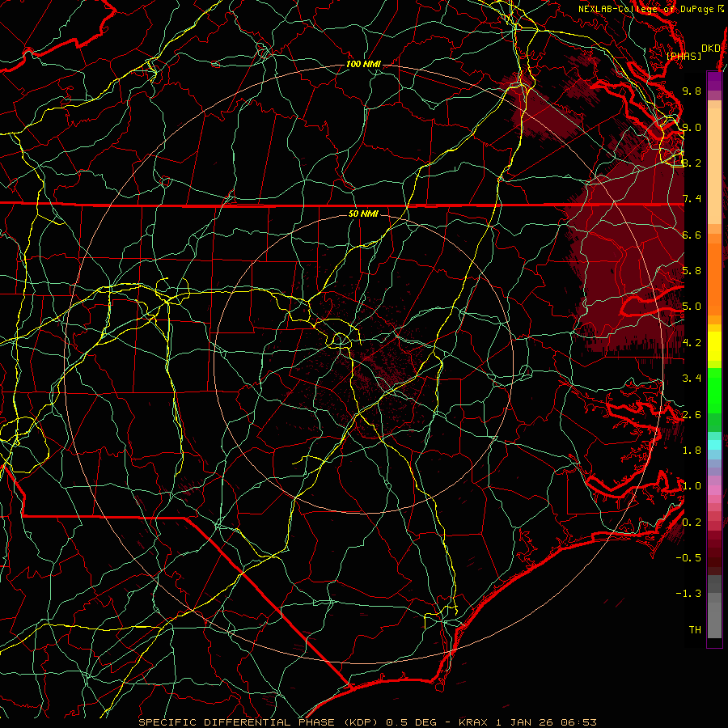Pick the yellow swatch on the color bar
The width and height of the screenshot is (728, 728).
tap(714, 346)
